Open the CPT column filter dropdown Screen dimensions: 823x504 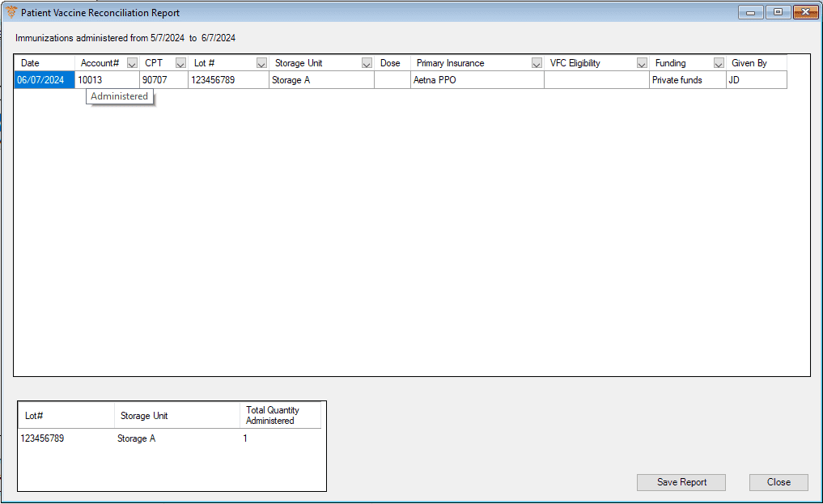[x=180, y=63]
